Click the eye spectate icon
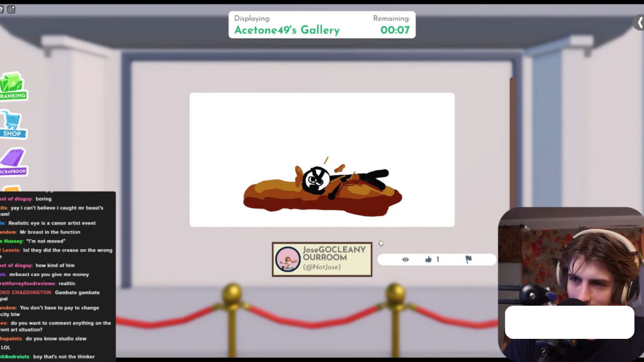Viewport: 644px width, 362px height. point(406,259)
